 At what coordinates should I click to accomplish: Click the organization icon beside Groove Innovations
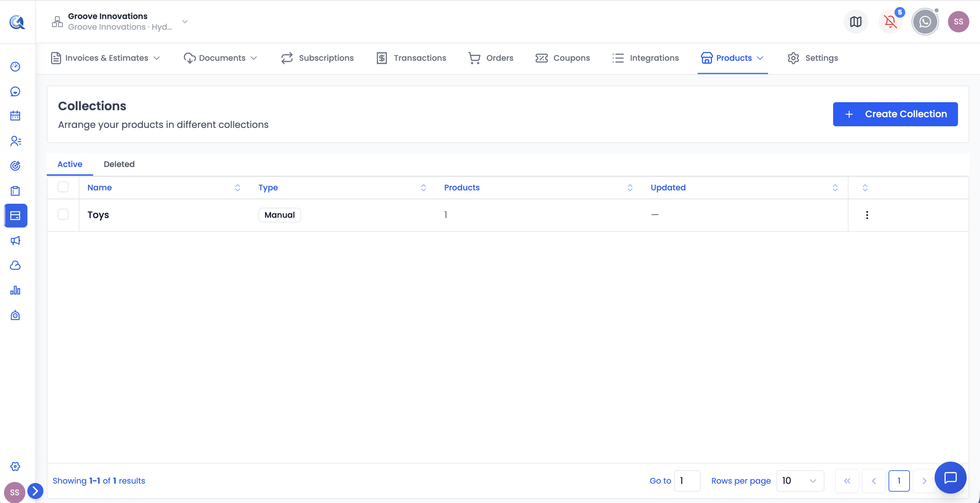[57, 22]
